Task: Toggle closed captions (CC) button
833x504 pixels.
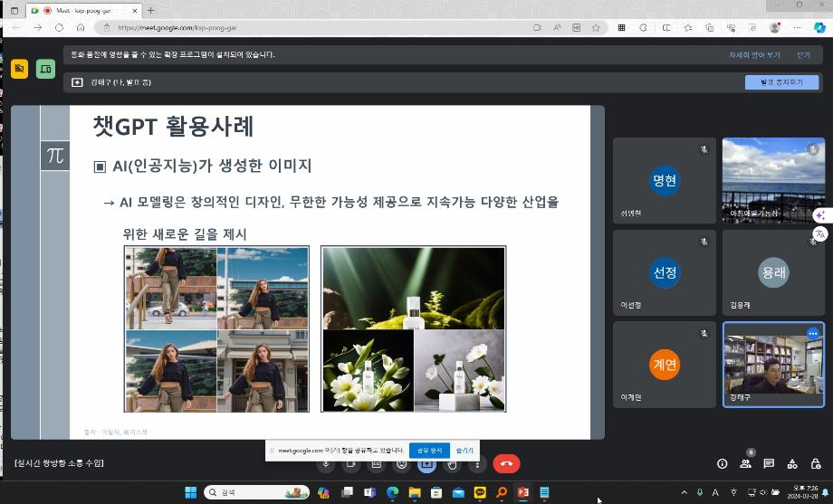Action: coord(377,464)
